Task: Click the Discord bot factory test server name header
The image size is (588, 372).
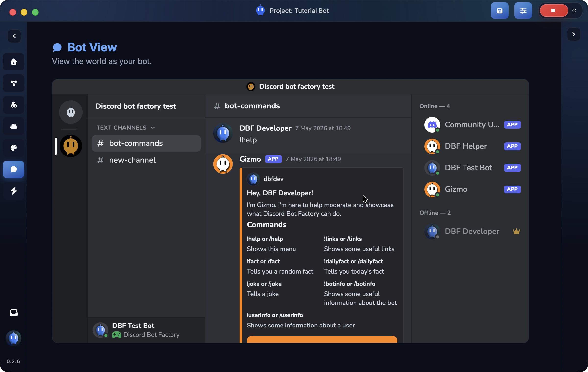Action: point(136,106)
